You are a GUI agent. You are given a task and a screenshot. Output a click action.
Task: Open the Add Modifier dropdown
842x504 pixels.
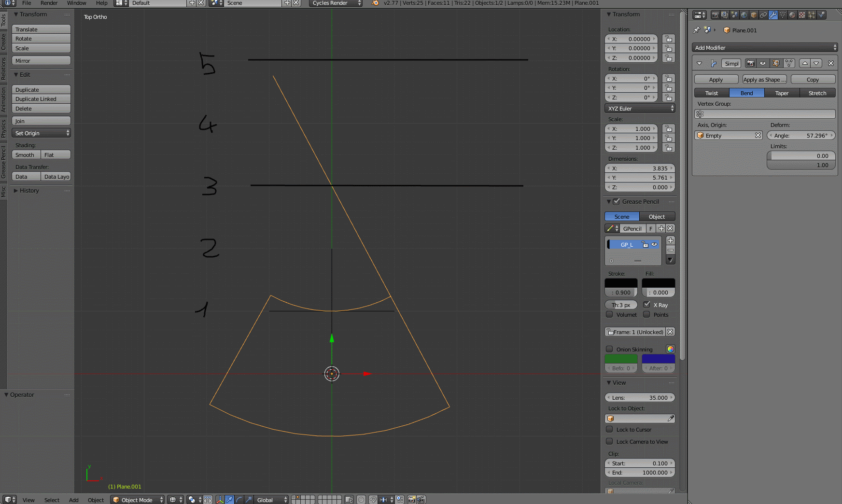click(765, 47)
